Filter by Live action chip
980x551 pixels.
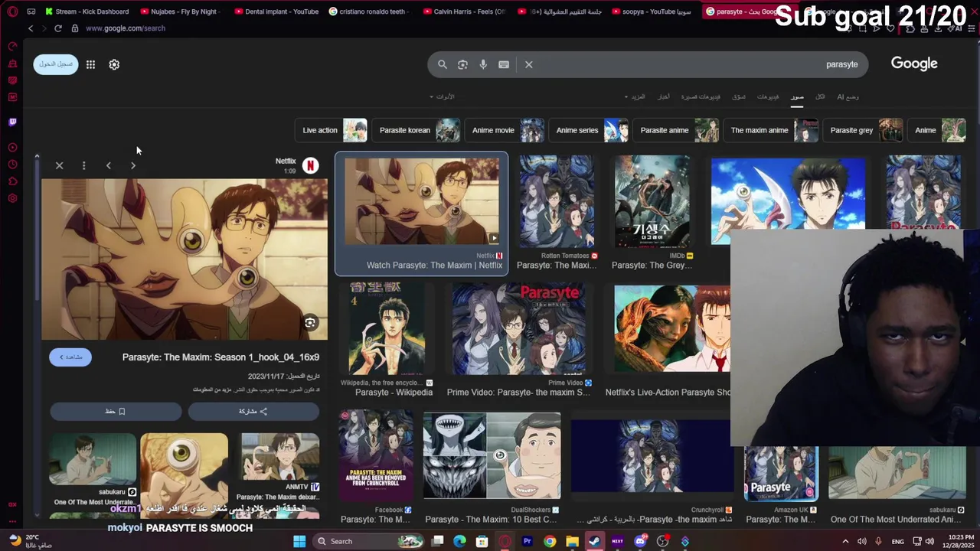(330, 130)
